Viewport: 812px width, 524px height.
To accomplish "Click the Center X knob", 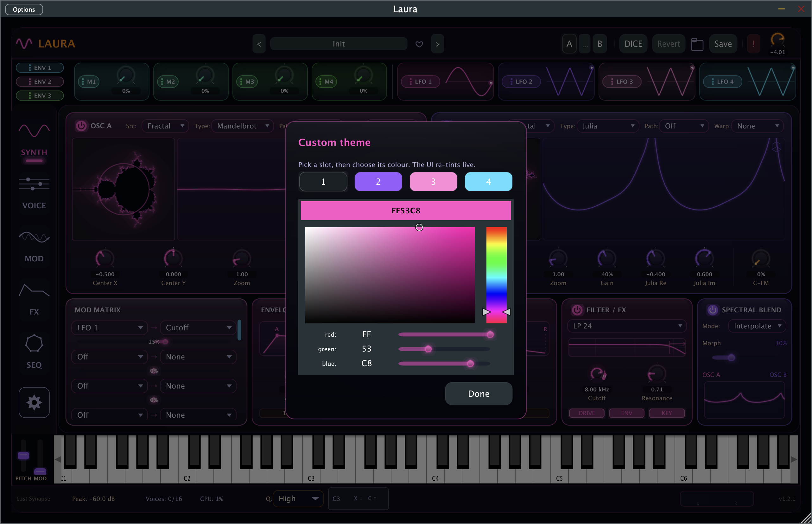I will click(x=105, y=259).
